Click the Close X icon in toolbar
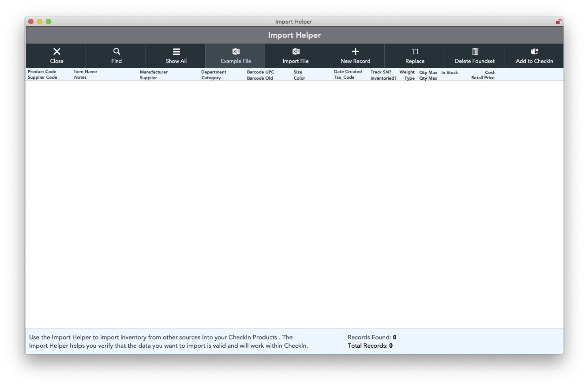The height and width of the screenshot is (387, 588). point(57,51)
